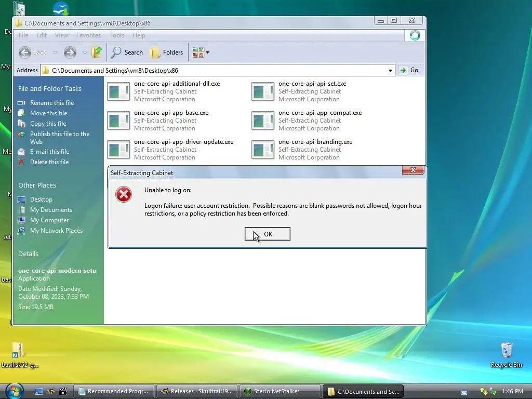Select one-core-api-branding.exe file icon
Viewport: 532px width, 399px height.
coord(262,150)
